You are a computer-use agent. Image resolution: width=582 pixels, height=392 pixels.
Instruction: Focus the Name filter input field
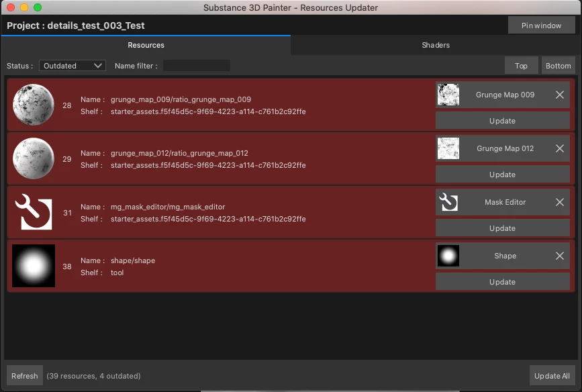click(x=197, y=66)
